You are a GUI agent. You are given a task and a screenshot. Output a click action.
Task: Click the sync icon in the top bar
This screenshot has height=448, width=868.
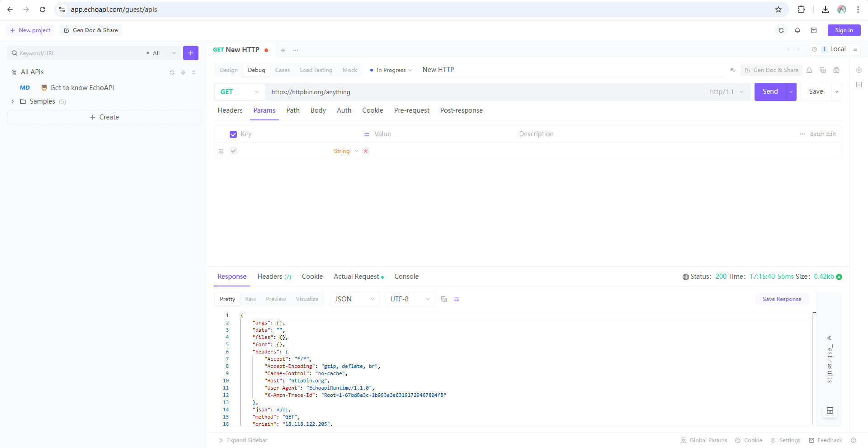click(x=781, y=30)
